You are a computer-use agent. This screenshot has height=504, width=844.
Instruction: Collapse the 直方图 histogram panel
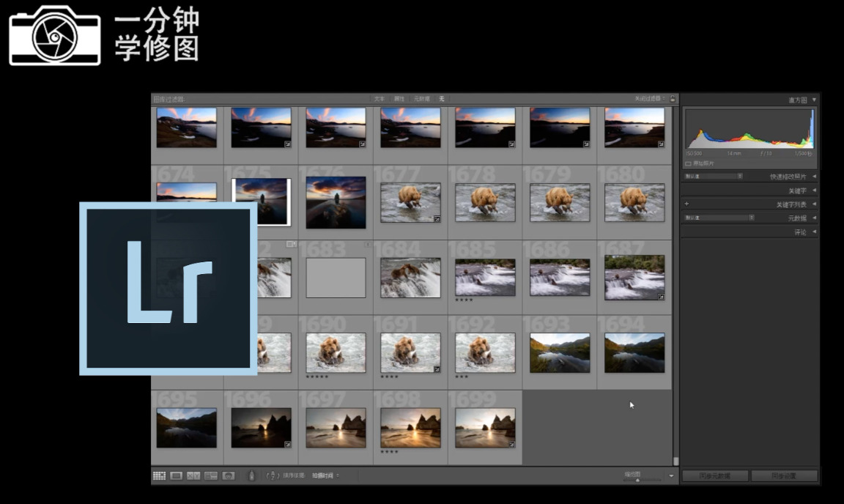pyautogui.click(x=813, y=100)
